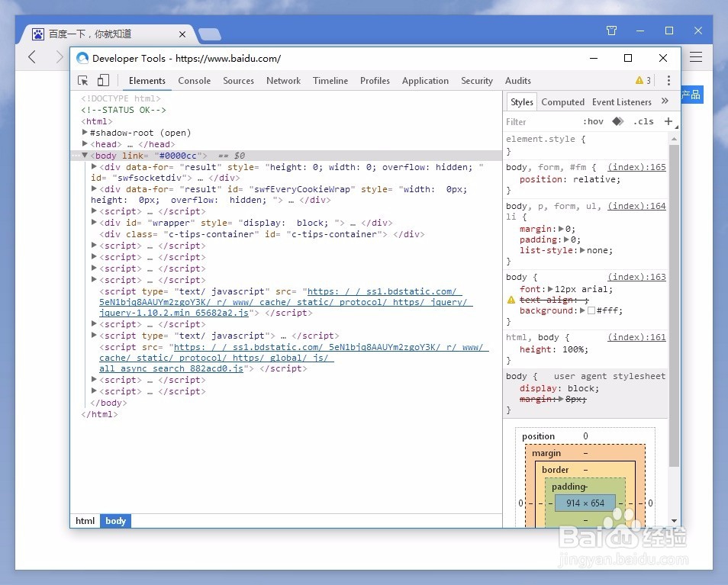Image resolution: width=728 pixels, height=585 pixels.
Task: Click the warnings count triangle icon
Action: (x=639, y=80)
